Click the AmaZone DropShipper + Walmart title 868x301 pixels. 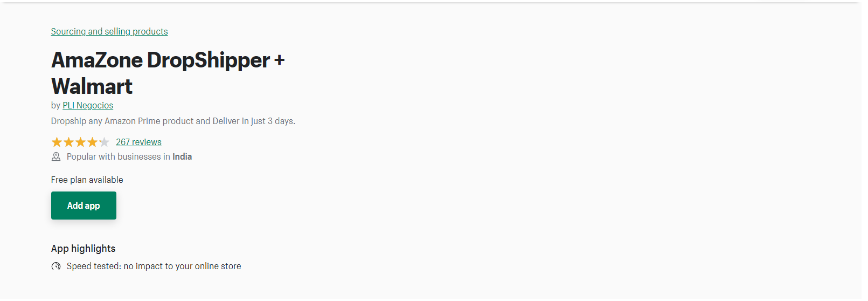pos(168,73)
